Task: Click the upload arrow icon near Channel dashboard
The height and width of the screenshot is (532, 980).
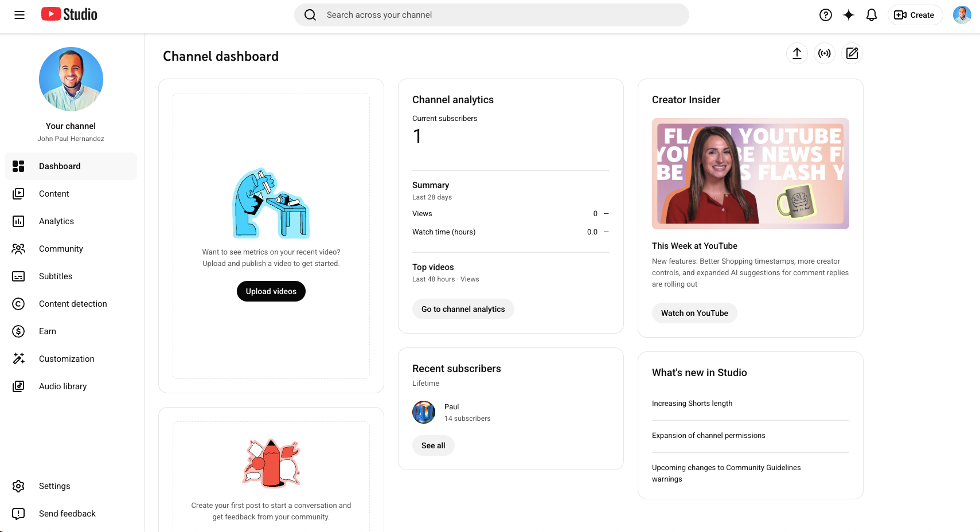Action: click(x=797, y=53)
